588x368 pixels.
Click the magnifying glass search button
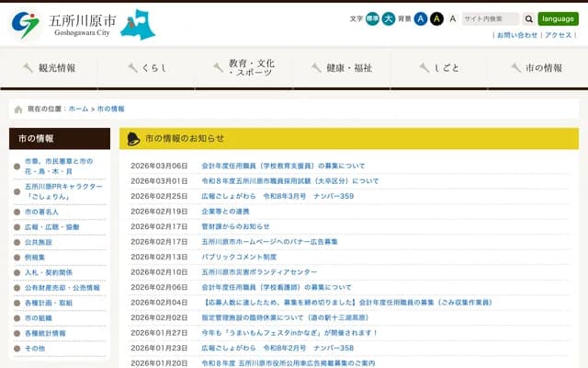[528, 18]
